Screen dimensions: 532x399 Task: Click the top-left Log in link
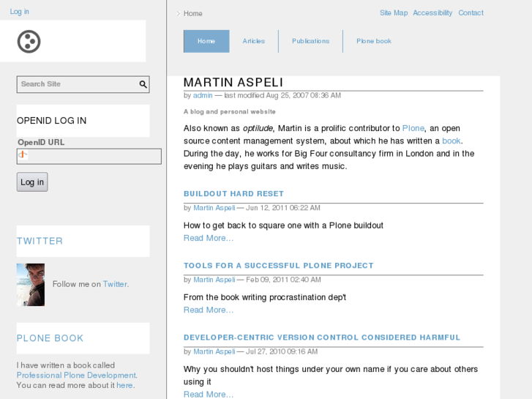tap(19, 12)
